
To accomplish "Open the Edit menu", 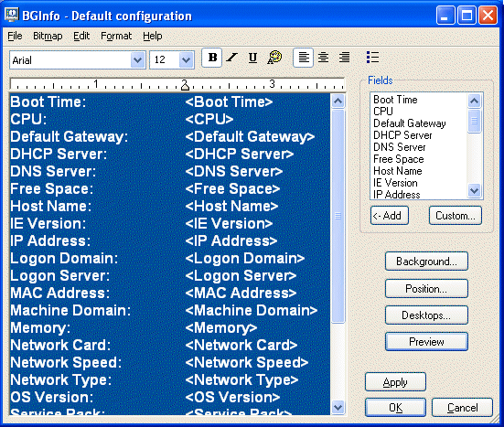I will pos(81,36).
